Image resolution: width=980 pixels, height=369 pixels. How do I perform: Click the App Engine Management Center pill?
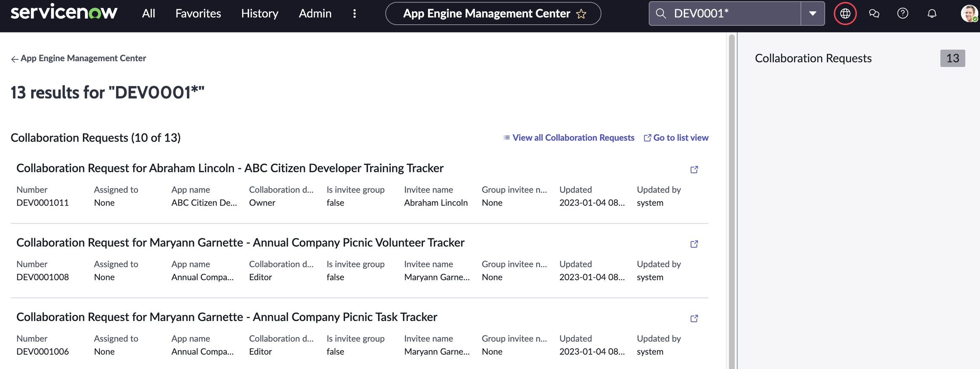(493, 13)
